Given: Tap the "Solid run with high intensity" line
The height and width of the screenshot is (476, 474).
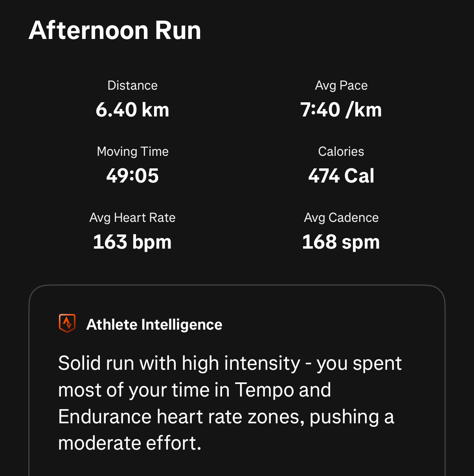Looking at the screenshot, I should [x=179, y=363].
